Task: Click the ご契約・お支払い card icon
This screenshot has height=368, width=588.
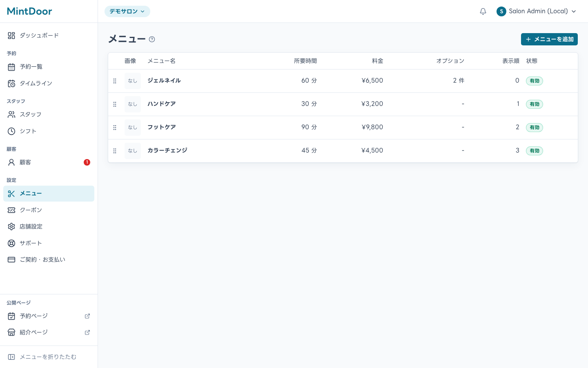Action: click(11, 260)
